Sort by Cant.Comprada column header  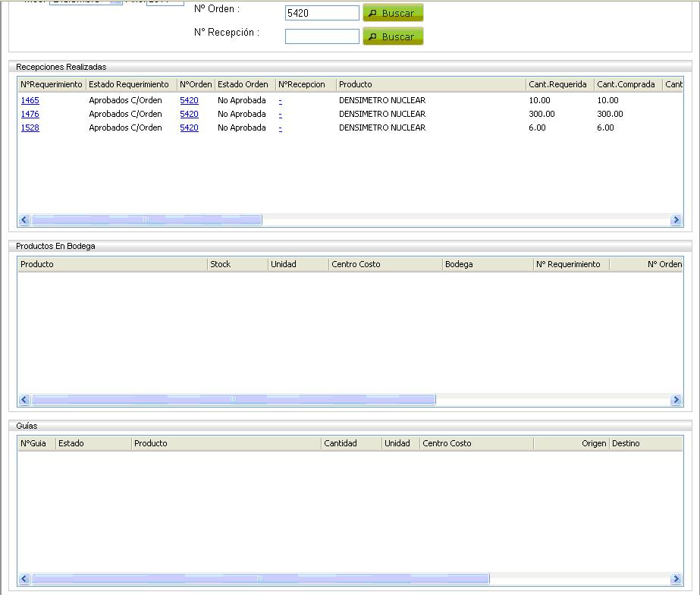pos(628,84)
